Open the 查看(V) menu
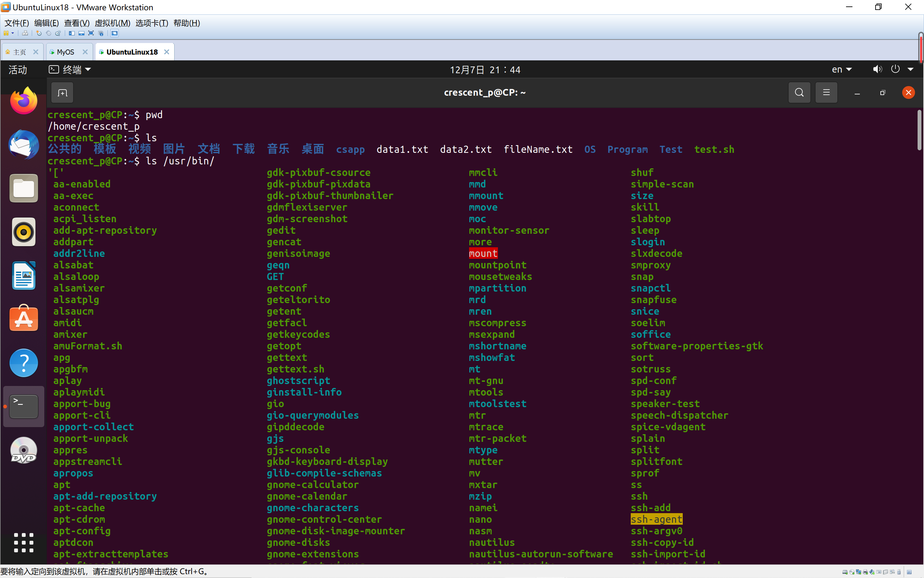The image size is (924, 578). [77, 23]
